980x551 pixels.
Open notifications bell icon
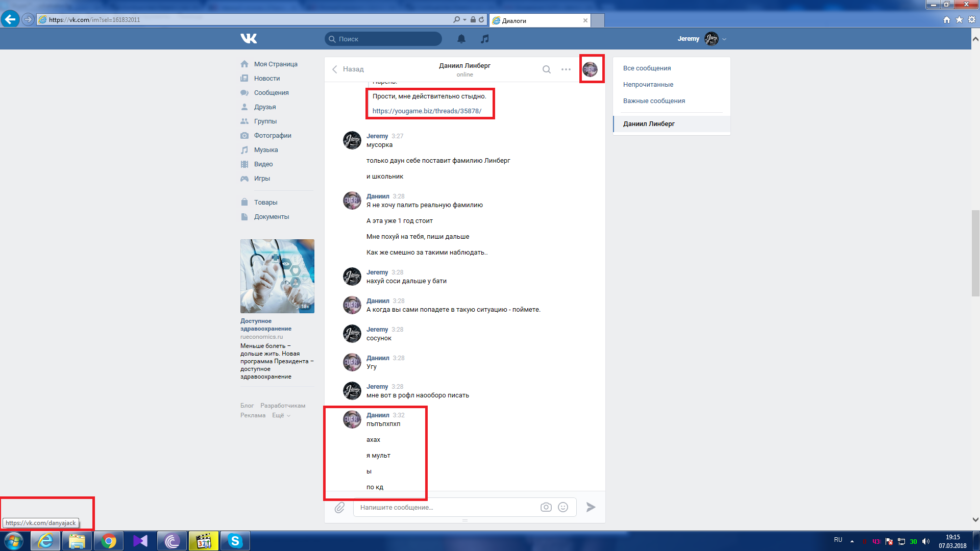click(461, 39)
